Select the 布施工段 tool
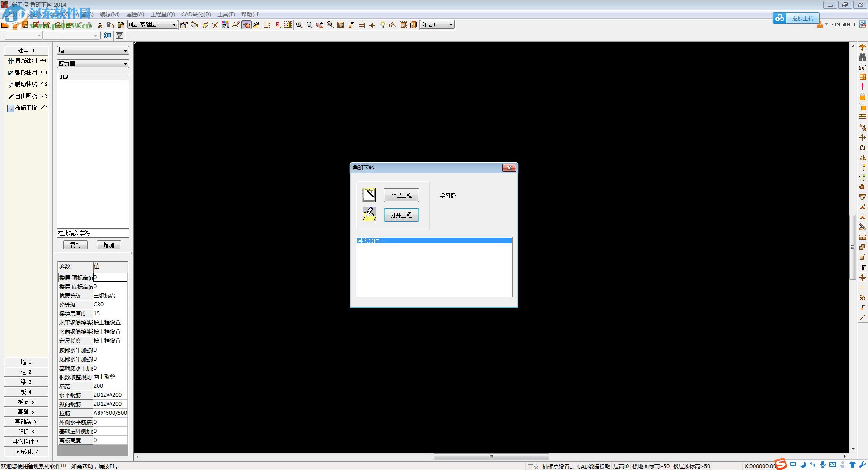 click(x=27, y=108)
